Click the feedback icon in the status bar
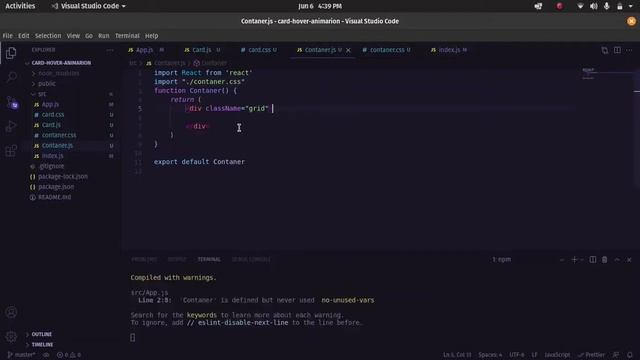This screenshot has height=360, width=640. coord(616,355)
